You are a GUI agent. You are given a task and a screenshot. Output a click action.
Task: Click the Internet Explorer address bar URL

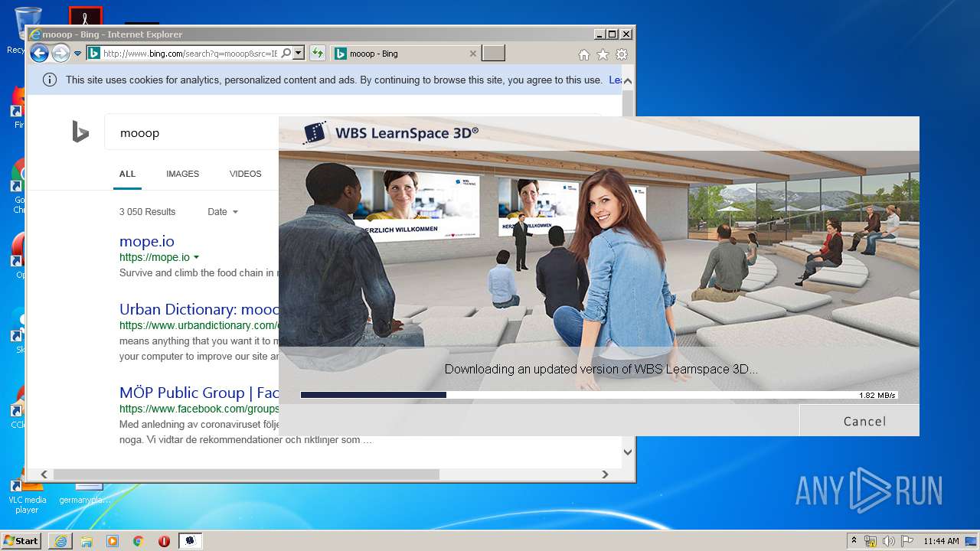190,54
